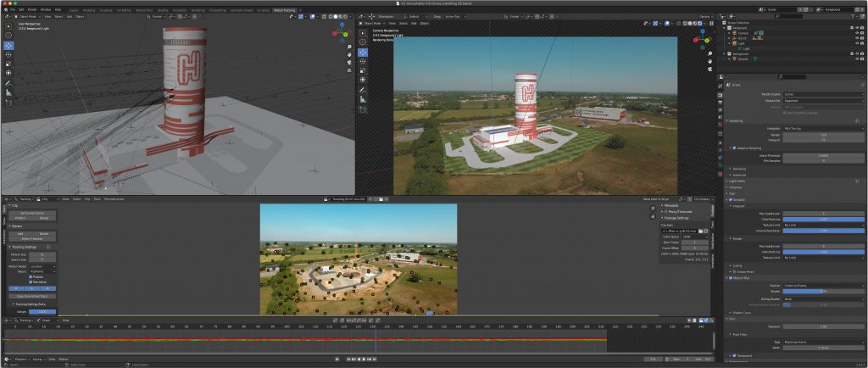Open the Motion Model dropdown
Viewport: 868px width, 368px height.
[42, 267]
